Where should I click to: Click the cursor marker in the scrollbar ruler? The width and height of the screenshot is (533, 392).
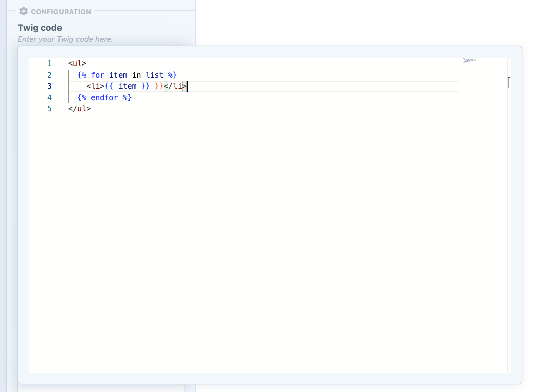(509, 82)
